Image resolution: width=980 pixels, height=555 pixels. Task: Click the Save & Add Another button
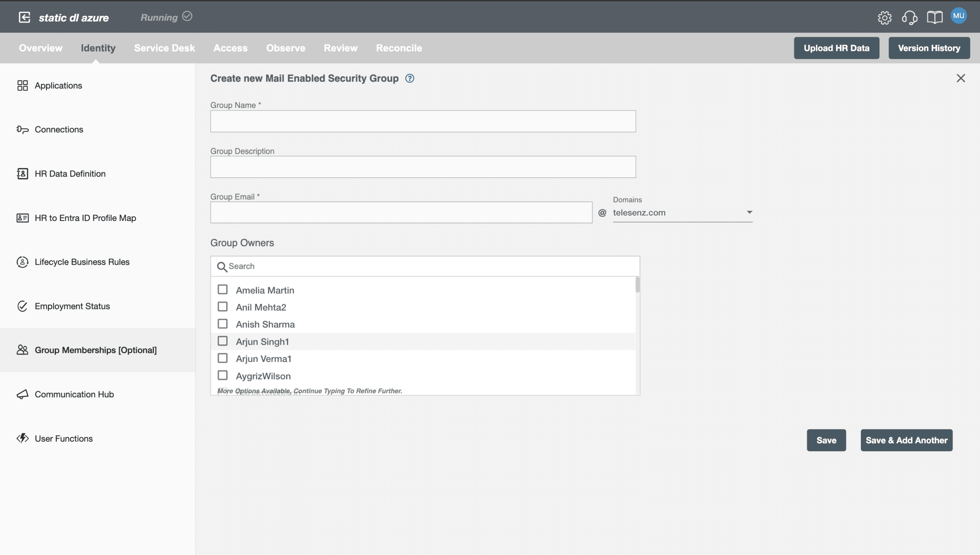[906, 440]
